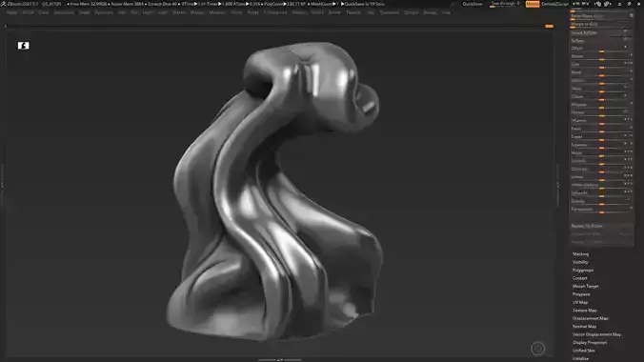Adjust the Inflate Balloon slider
This screenshot has height=362, width=644.
click(602, 185)
